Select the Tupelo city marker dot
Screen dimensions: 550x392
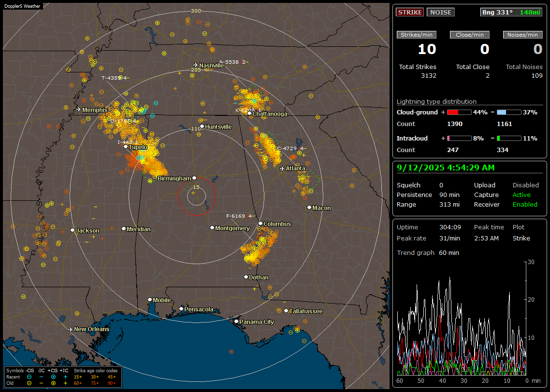coord(126,147)
